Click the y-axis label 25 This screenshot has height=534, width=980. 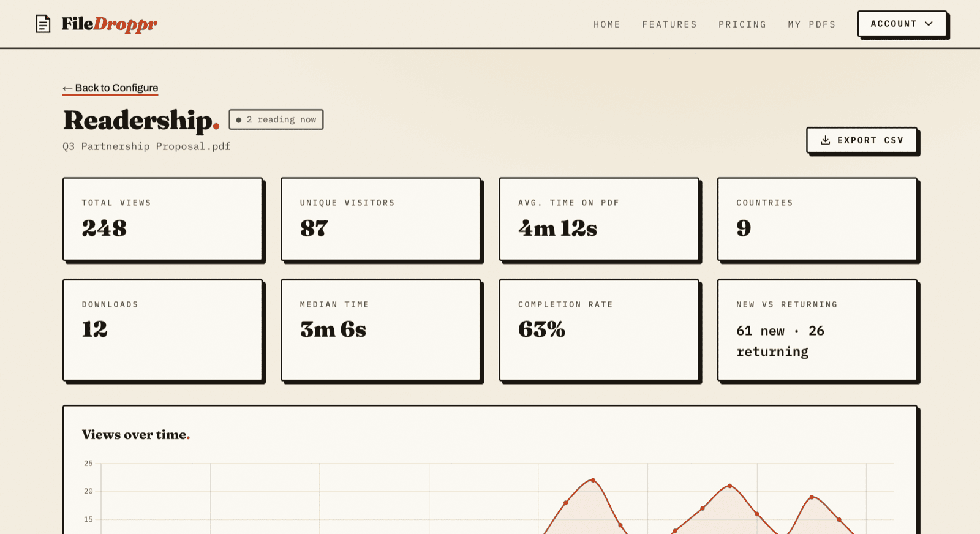pos(88,464)
